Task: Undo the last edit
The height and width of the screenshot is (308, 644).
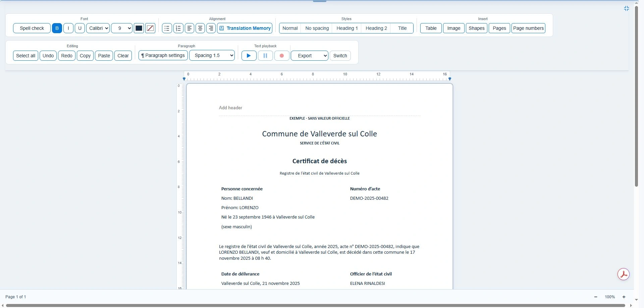Action: click(48, 56)
